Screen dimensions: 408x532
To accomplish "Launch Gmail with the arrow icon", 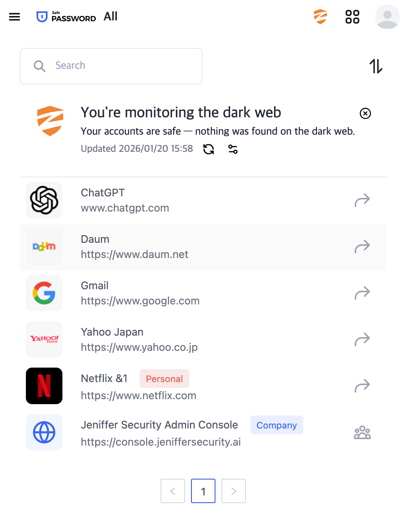I will coord(362,293).
